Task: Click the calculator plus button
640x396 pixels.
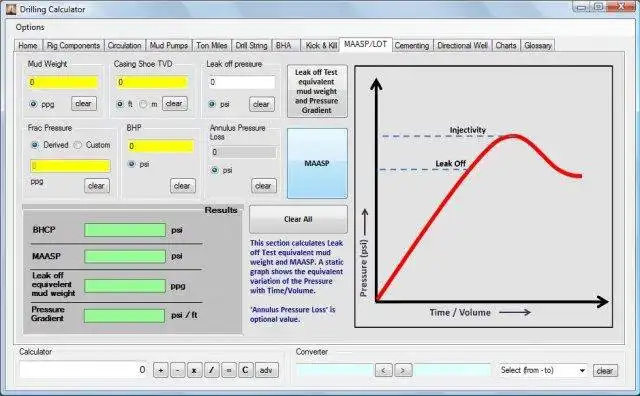Action: click(x=161, y=370)
